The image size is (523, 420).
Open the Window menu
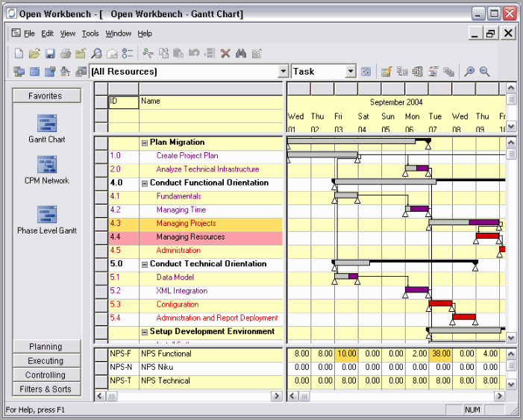[x=119, y=34]
